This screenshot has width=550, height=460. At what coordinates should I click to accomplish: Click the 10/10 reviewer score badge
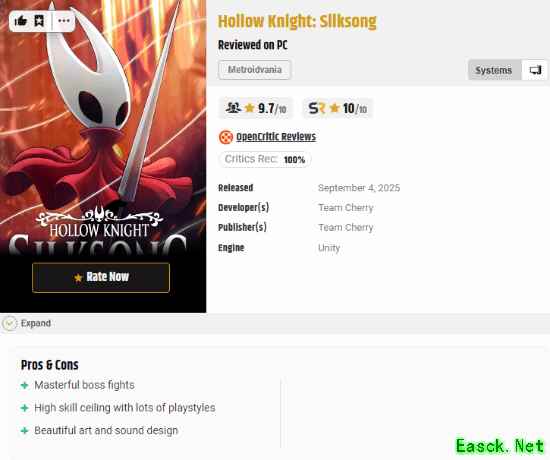pyautogui.click(x=337, y=108)
